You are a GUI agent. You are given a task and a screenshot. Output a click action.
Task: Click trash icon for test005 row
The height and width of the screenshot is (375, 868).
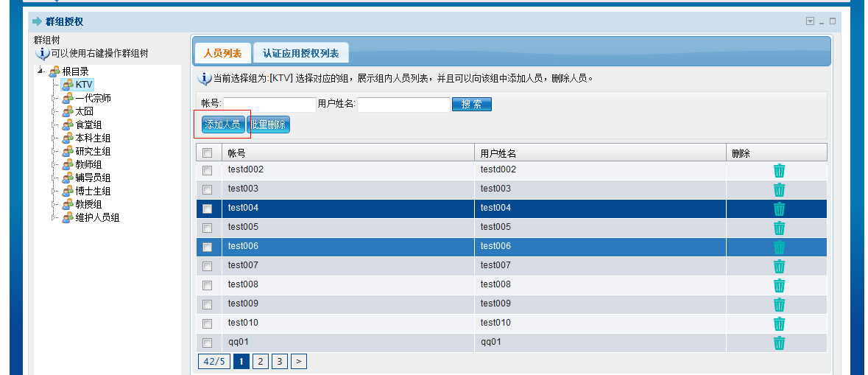pos(779,228)
